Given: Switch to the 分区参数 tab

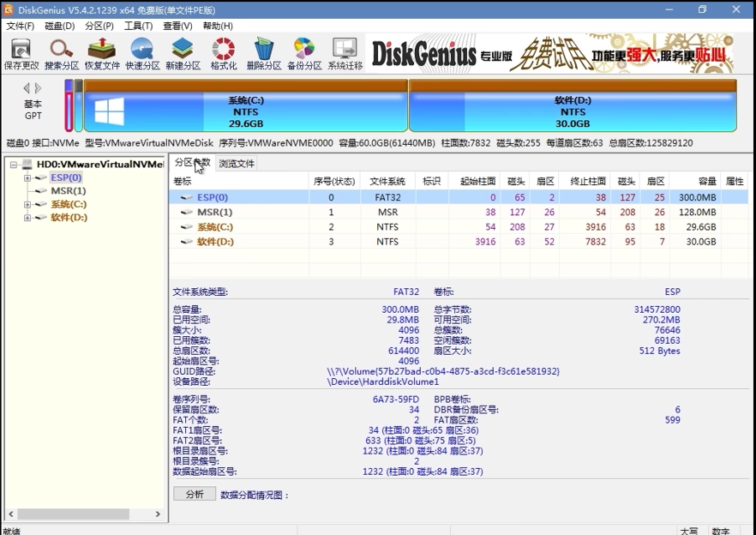Looking at the screenshot, I should pyautogui.click(x=192, y=163).
